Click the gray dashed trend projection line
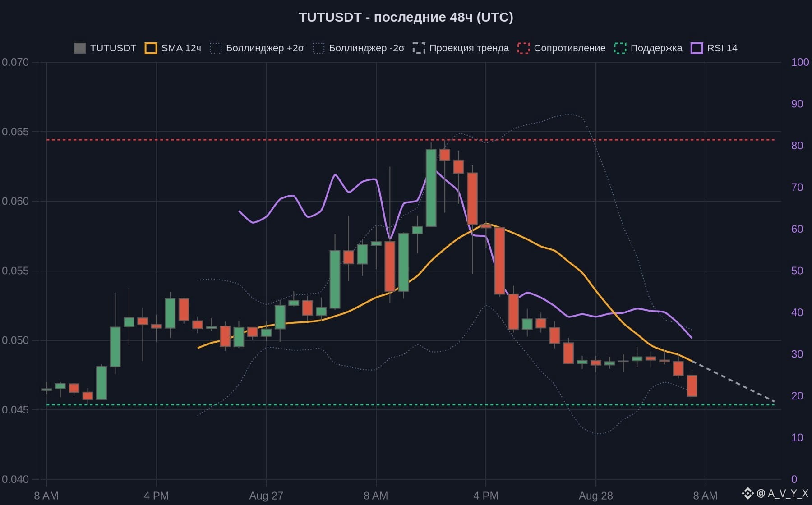This screenshot has width=812, height=505. click(x=734, y=381)
